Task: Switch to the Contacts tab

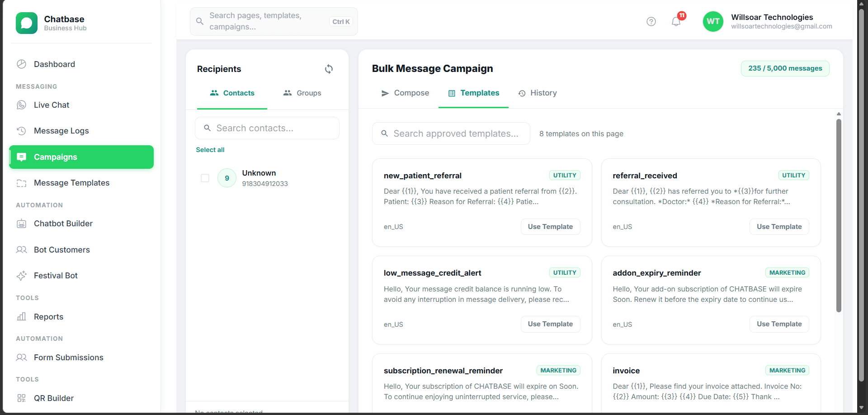Action: click(232, 93)
